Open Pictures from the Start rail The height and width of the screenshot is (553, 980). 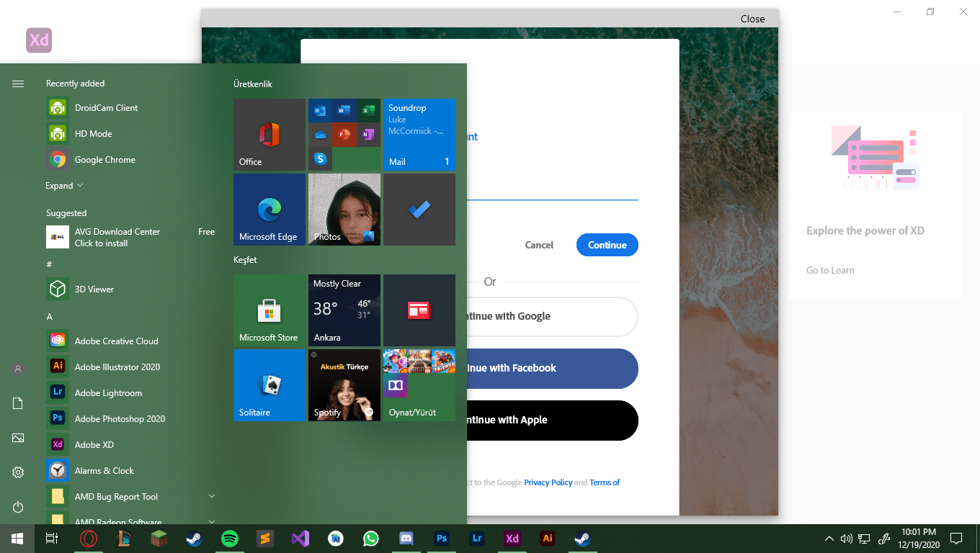coord(18,438)
